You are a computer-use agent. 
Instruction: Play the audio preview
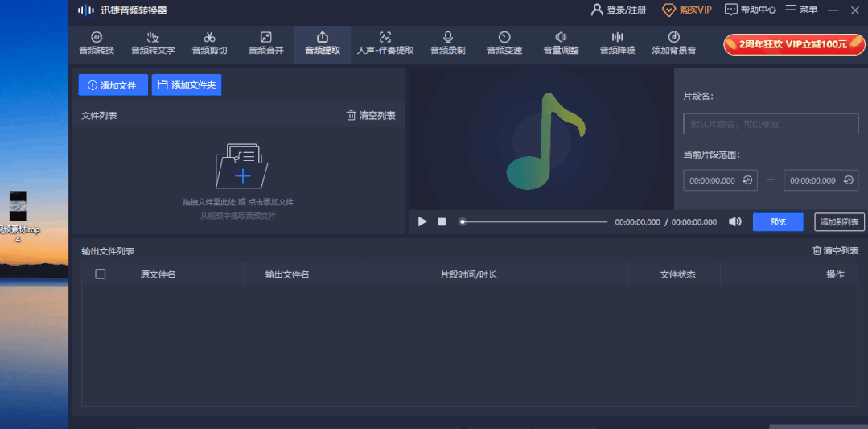(422, 221)
